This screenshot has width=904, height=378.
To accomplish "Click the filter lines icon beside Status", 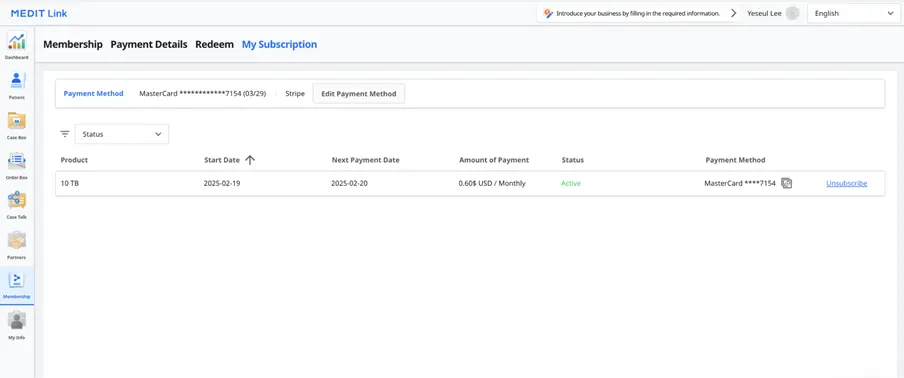I will [65, 134].
